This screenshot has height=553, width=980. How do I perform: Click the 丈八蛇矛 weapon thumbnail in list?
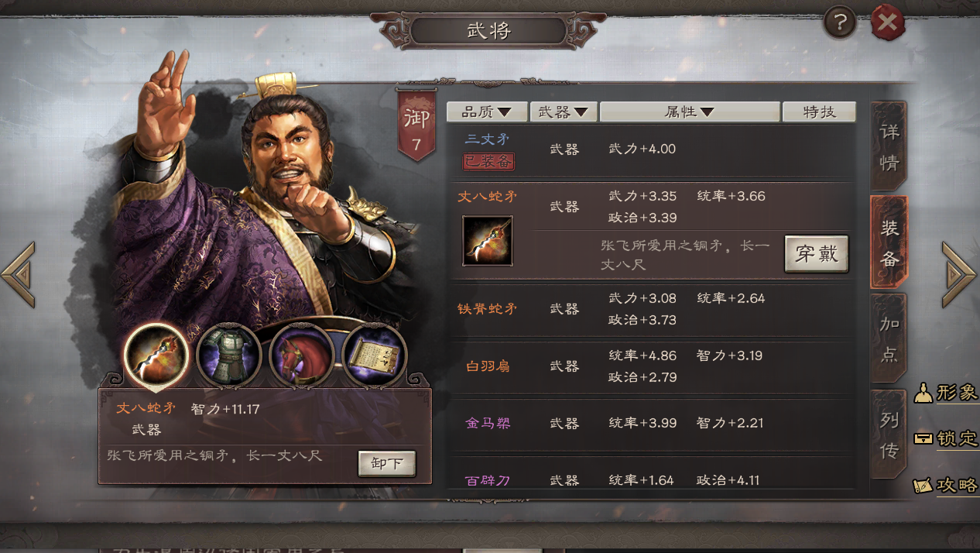[x=488, y=241]
